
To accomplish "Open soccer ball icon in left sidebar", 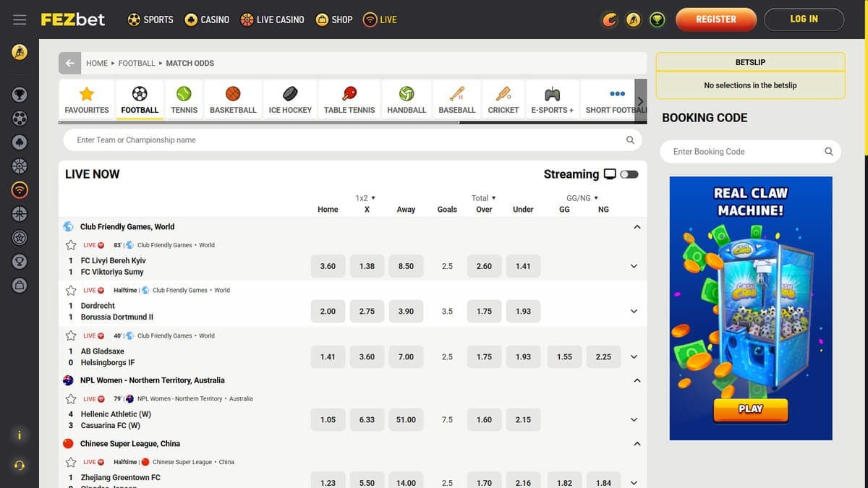I will pyautogui.click(x=20, y=118).
